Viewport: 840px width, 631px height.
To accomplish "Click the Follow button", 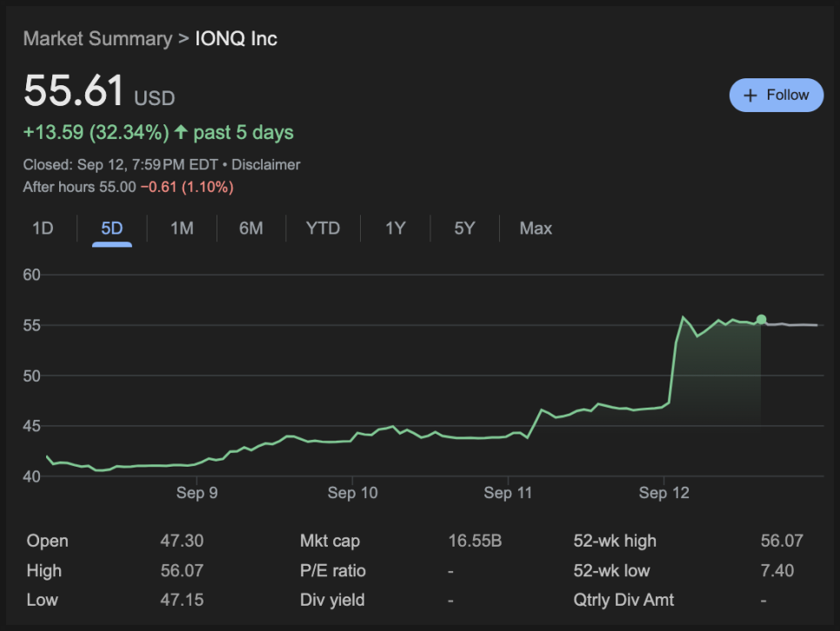I will [x=777, y=96].
